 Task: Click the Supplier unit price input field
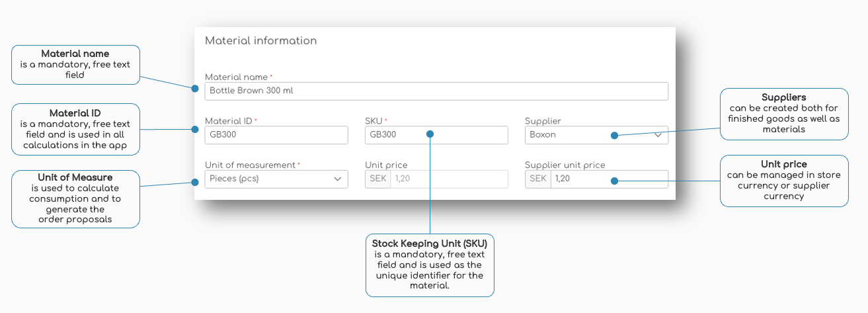[582, 179]
